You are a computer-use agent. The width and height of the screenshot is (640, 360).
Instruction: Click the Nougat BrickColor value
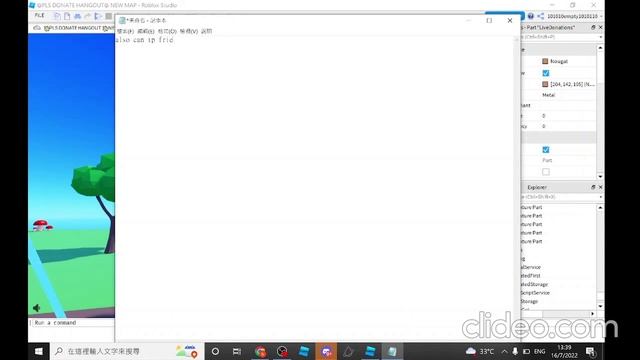tap(559, 61)
